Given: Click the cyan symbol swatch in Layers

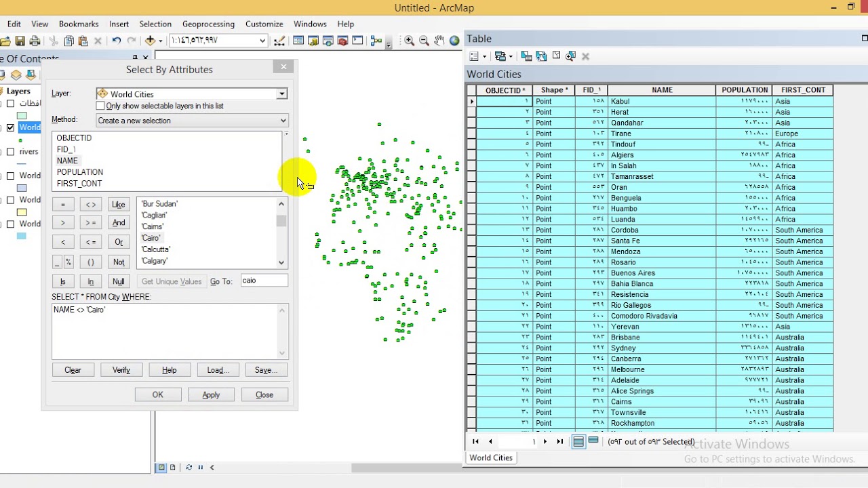Looking at the screenshot, I should 22,236.
